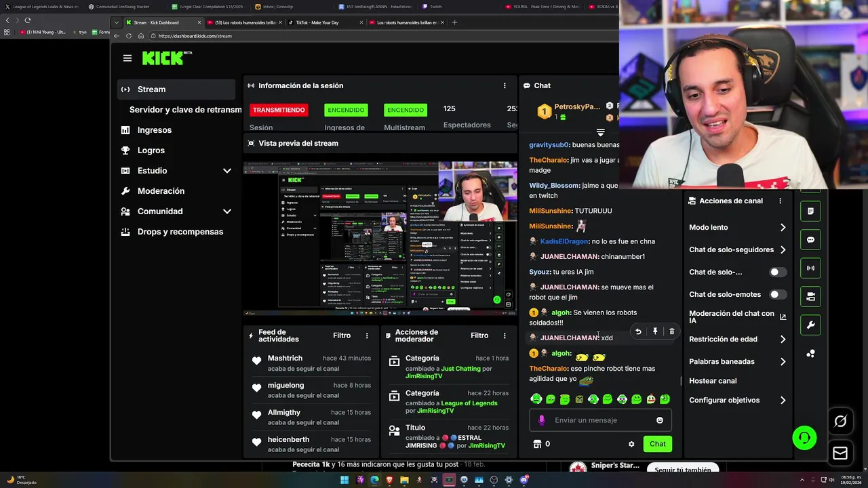Open Moderación del chat con IA link

point(738,317)
